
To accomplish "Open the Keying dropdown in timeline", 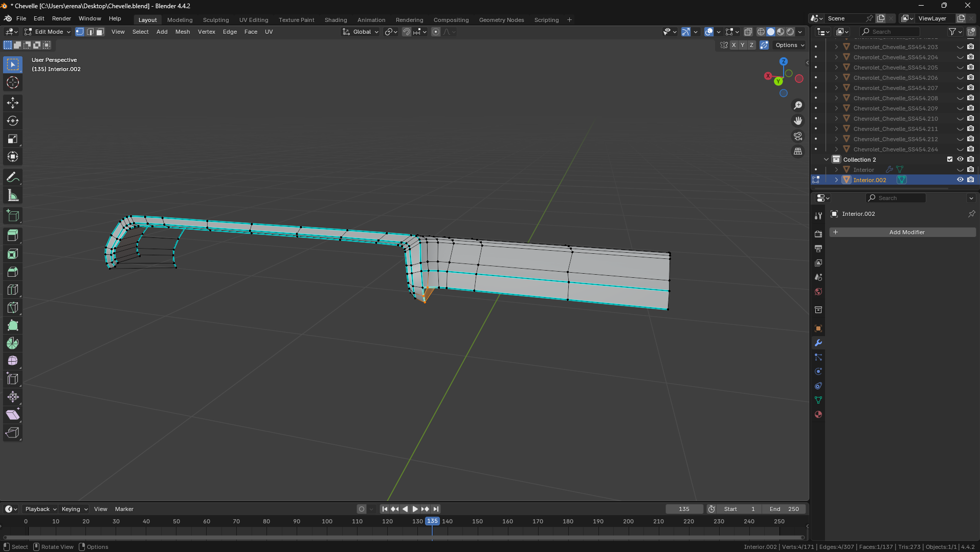I will pyautogui.click(x=74, y=509).
